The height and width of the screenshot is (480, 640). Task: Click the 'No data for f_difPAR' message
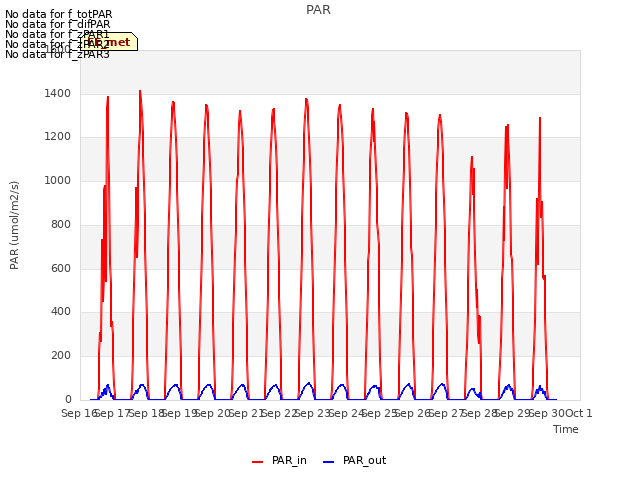point(58,24)
